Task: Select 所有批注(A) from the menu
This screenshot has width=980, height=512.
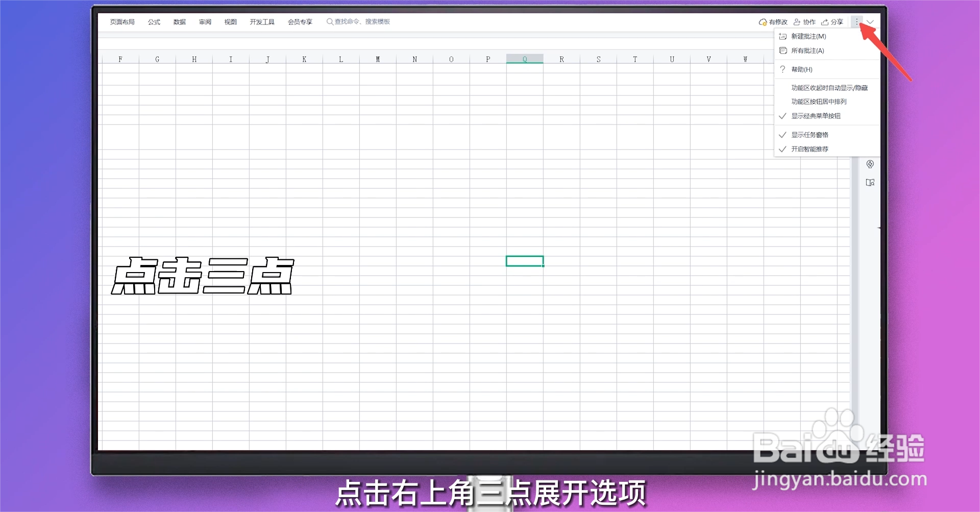Action: 827,51
